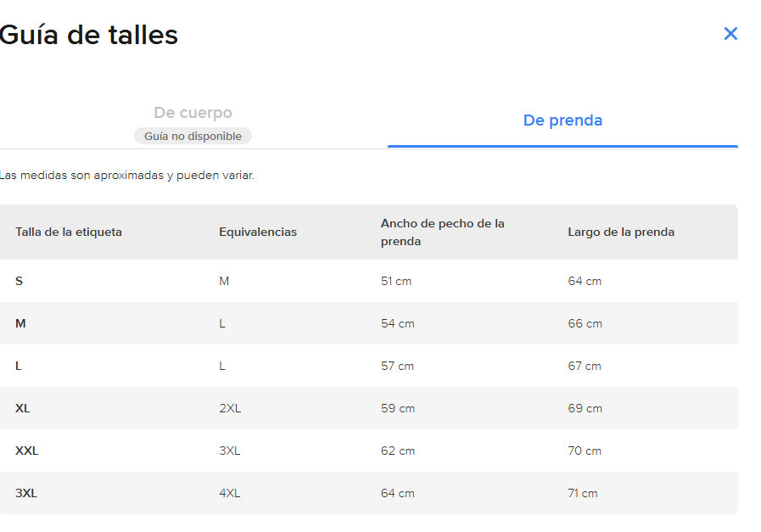Select the XXL size row label
This screenshot has width=761, height=532.
pyautogui.click(x=26, y=451)
